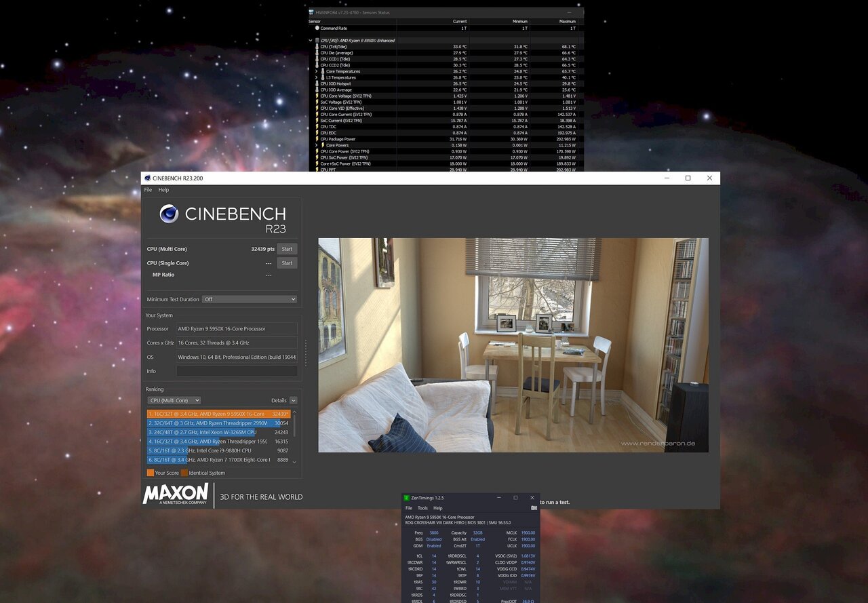Maximize the Cinebench R23 window

tap(688, 178)
